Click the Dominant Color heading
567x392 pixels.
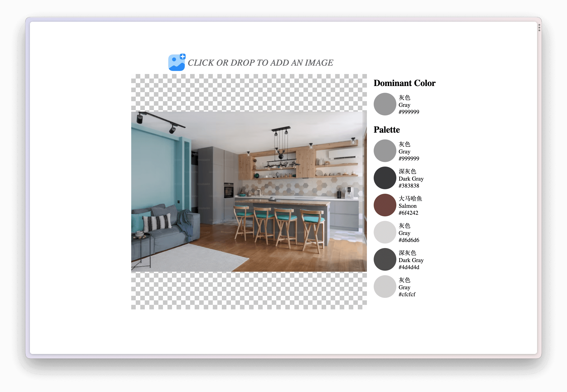pos(404,83)
